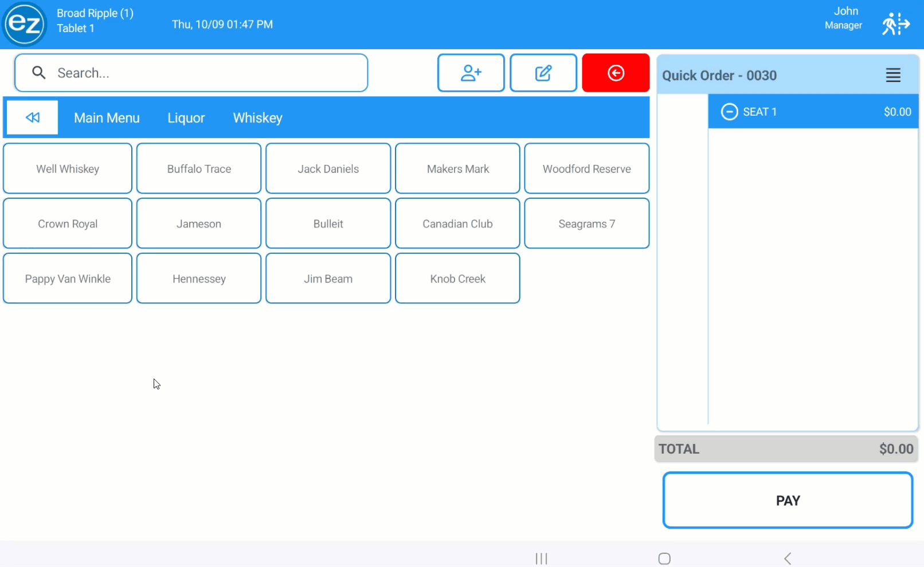Choose Knob Creek
The width and height of the screenshot is (924, 567).
[457, 278]
